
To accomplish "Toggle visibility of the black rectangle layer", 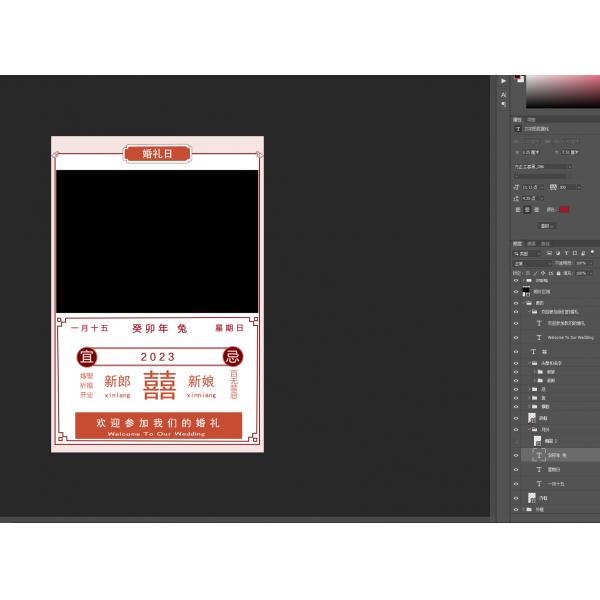I will pos(516,291).
